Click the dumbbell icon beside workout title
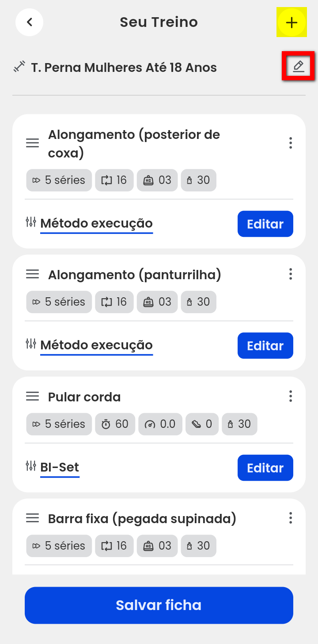 19,67
